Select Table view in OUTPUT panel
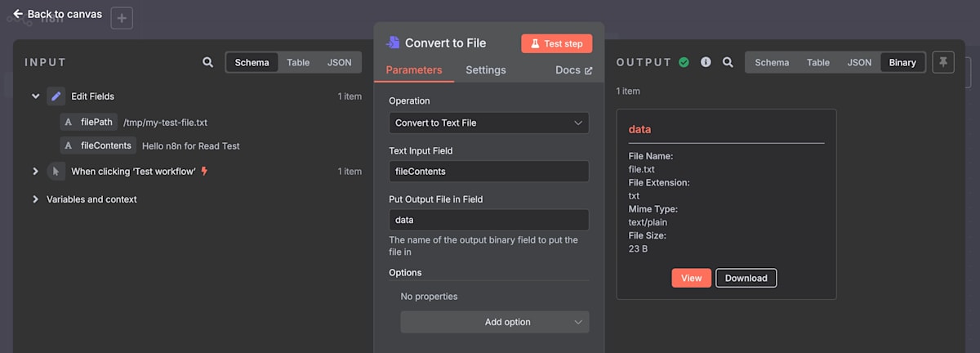This screenshot has height=353, width=980. point(818,62)
